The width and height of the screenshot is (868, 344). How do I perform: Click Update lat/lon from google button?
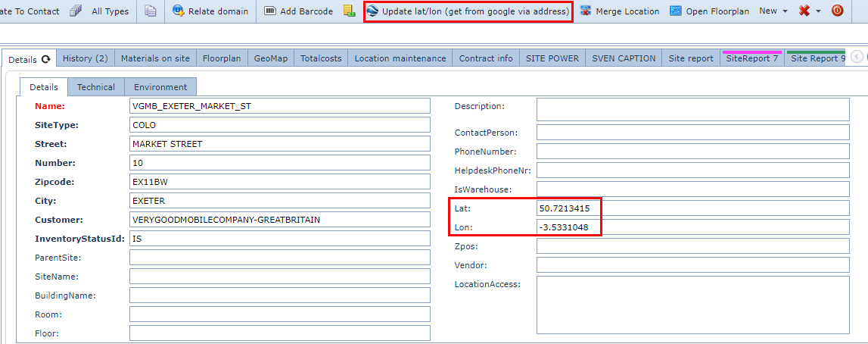pyautogui.click(x=468, y=11)
